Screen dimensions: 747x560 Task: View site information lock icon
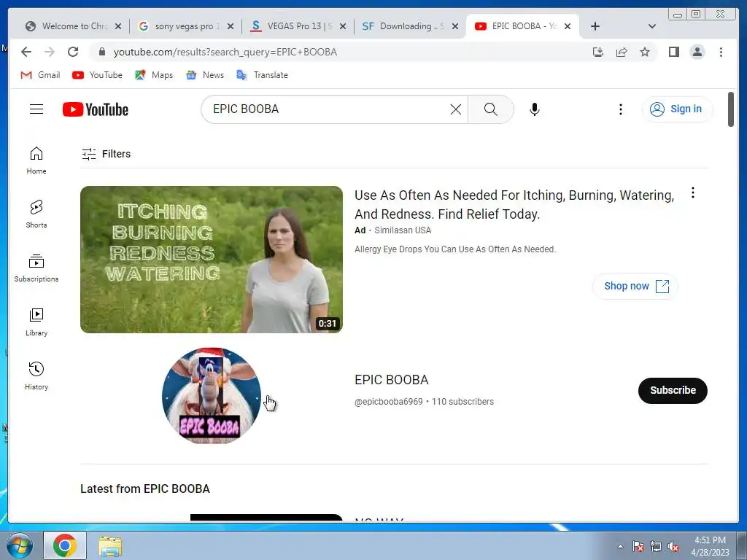102,52
